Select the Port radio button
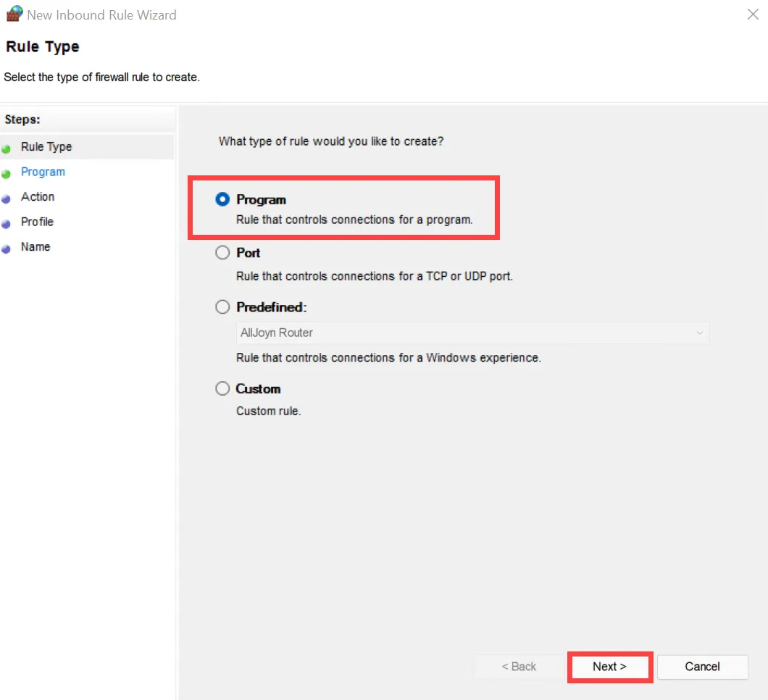 click(222, 253)
